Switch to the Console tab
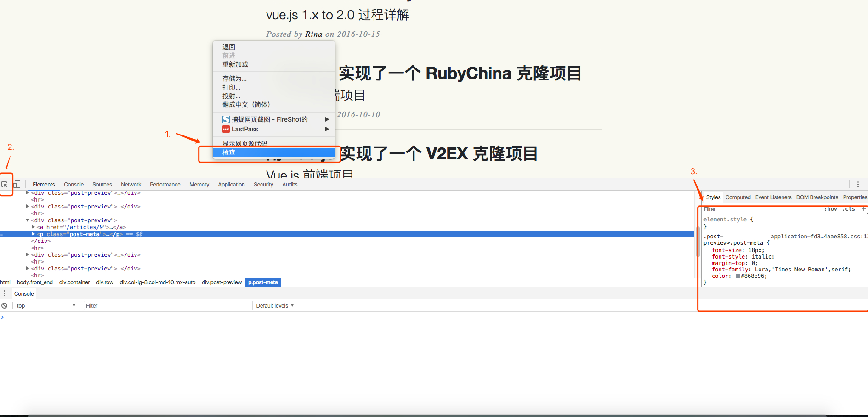 (74, 185)
